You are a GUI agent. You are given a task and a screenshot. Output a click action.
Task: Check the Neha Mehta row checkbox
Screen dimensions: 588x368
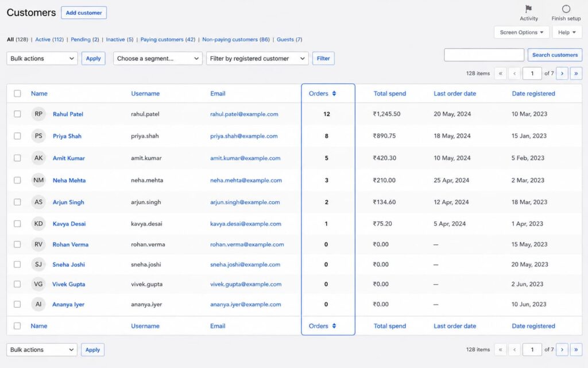pyautogui.click(x=17, y=180)
